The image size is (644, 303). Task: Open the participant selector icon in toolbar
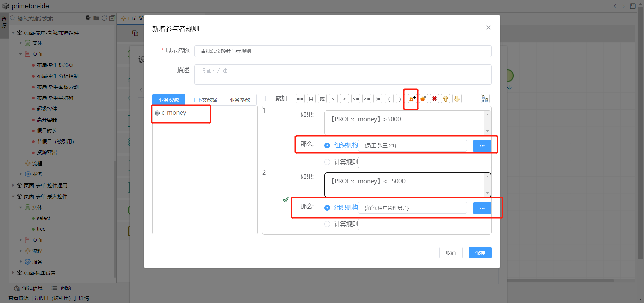pyautogui.click(x=485, y=99)
